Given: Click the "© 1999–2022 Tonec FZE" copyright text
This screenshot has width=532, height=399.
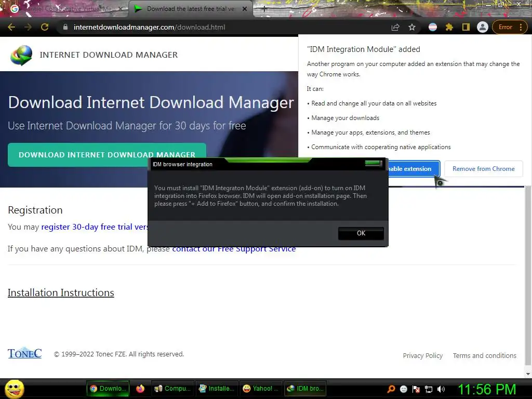Looking at the screenshot, I should pyautogui.click(x=119, y=354).
